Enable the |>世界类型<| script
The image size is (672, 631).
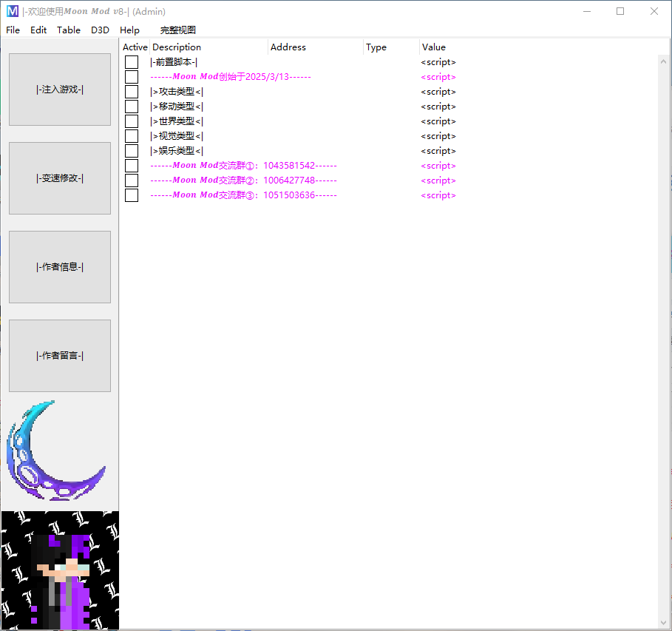point(132,121)
